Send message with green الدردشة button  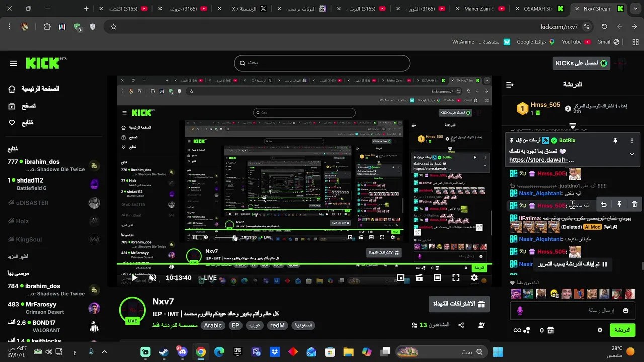[622, 330]
